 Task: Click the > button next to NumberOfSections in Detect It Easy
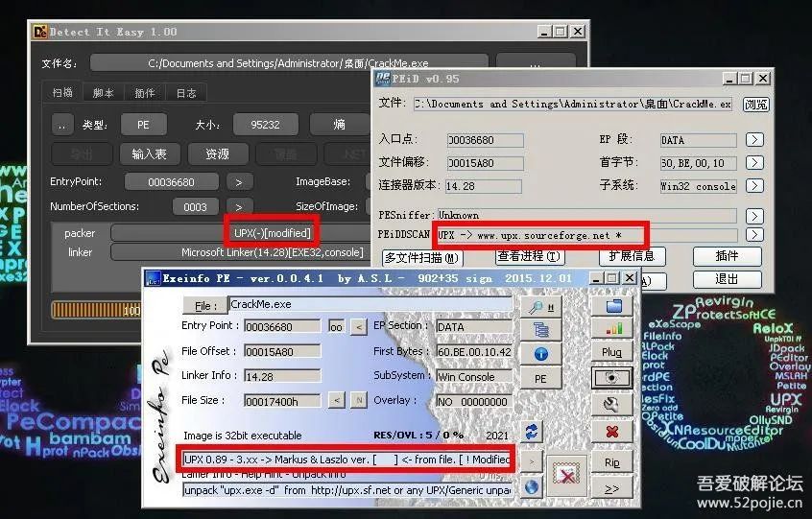[239, 207]
